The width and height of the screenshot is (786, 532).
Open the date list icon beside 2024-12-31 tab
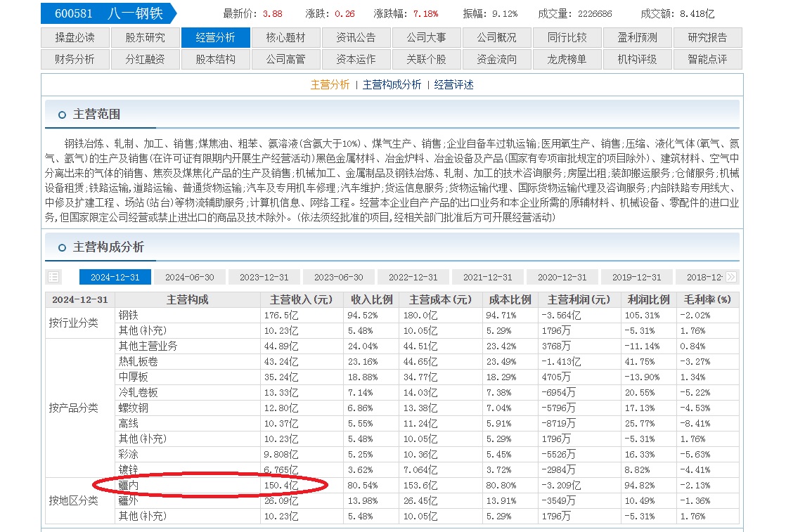[53, 277]
